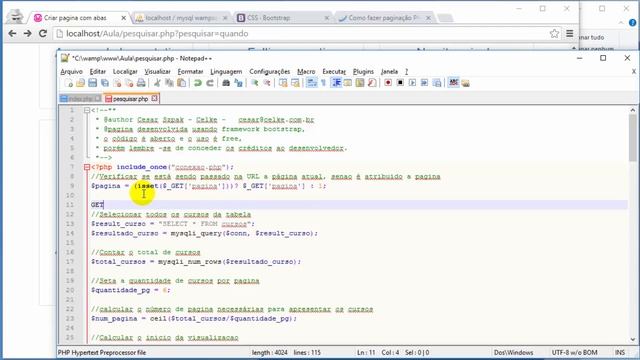Open the Editar menu
This screenshot has height=360, width=640.
(x=98, y=71)
